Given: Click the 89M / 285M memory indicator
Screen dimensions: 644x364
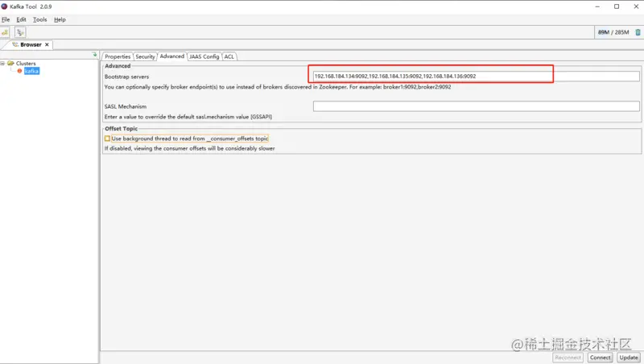Looking at the screenshot, I should 613,32.
